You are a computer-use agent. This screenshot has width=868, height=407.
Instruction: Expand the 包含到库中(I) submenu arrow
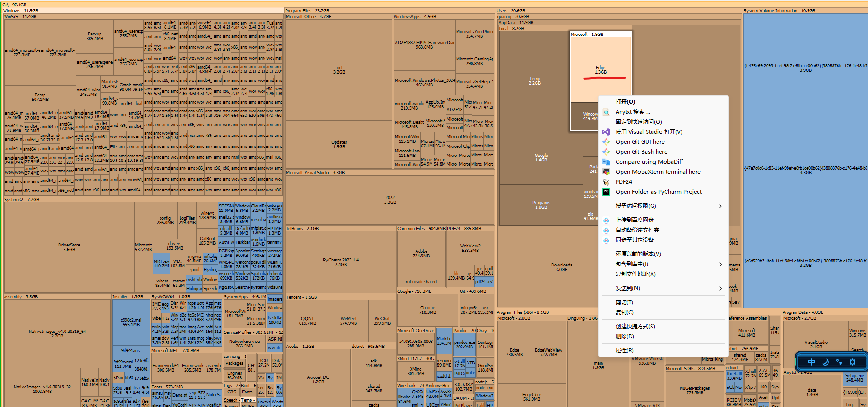(720, 264)
